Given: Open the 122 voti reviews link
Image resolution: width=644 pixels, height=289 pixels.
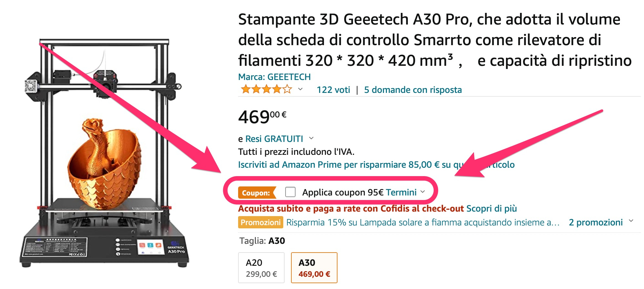Looking at the screenshot, I should pos(333,90).
